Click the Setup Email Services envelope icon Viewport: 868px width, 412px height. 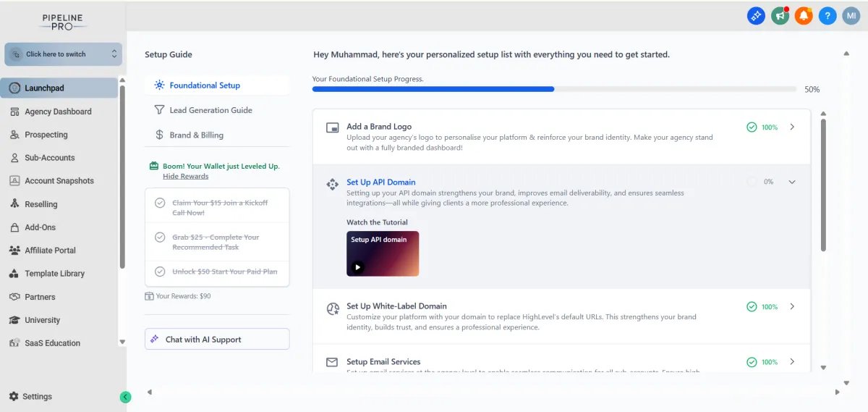[333, 362]
